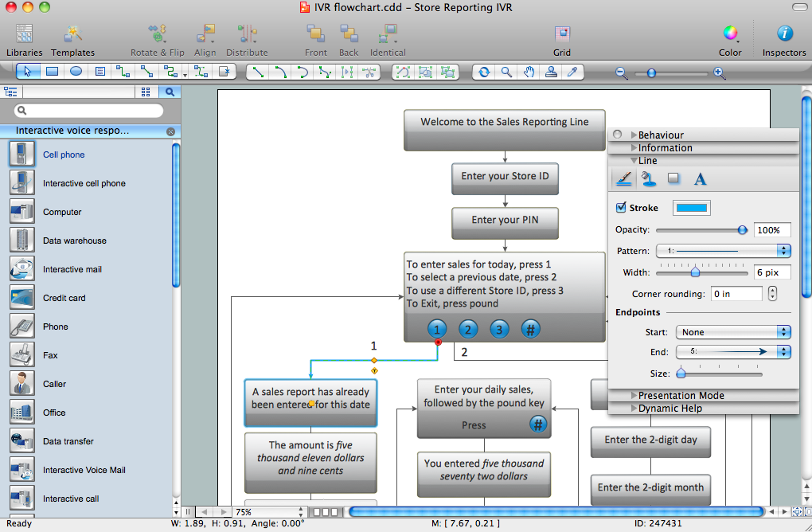Open the Align options
The height and width of the screenshot is (532, 812).
click(205, 41)
